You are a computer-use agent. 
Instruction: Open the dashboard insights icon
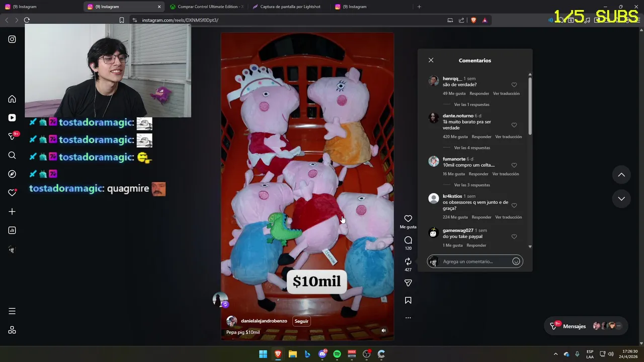(x=12, y=230)
